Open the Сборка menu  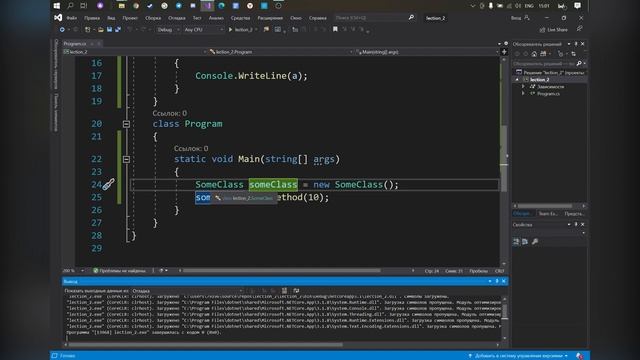click(153, 18)
